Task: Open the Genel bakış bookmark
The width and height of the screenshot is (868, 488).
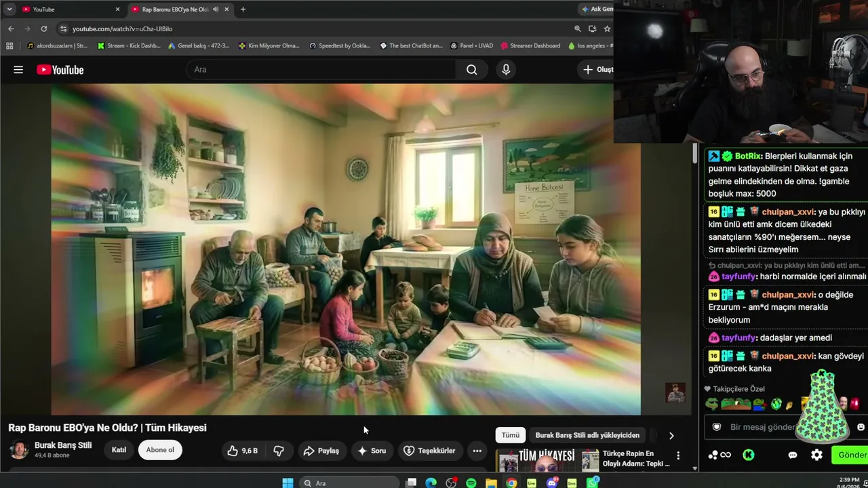Action: [x=199, y=46]
